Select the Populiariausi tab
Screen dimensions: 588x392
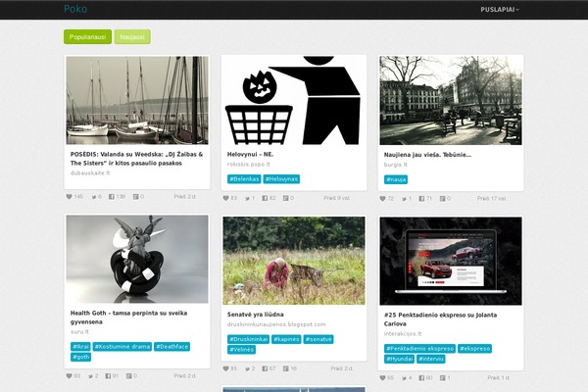pyautogui.click(x=88, y=37)
